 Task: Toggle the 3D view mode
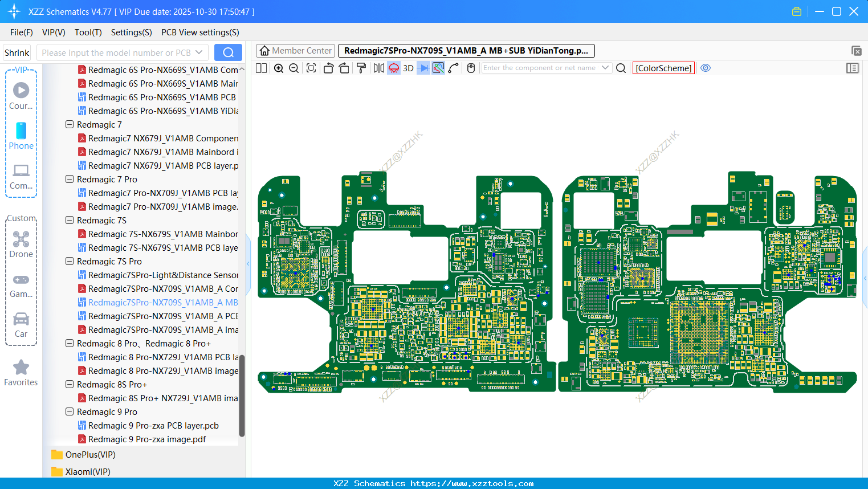408,68
